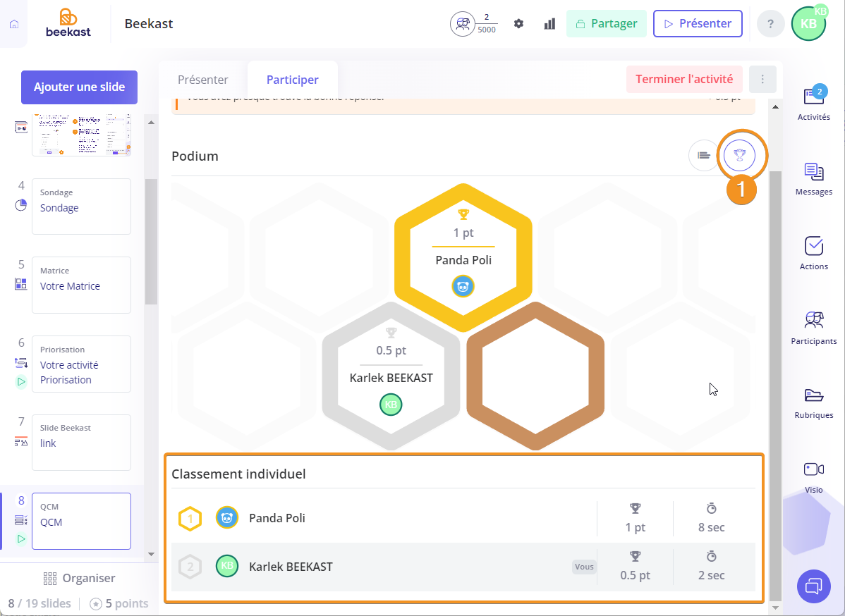Select the Sondage slide 4
This screenshot has height=616, width=845.
[81, 207]
